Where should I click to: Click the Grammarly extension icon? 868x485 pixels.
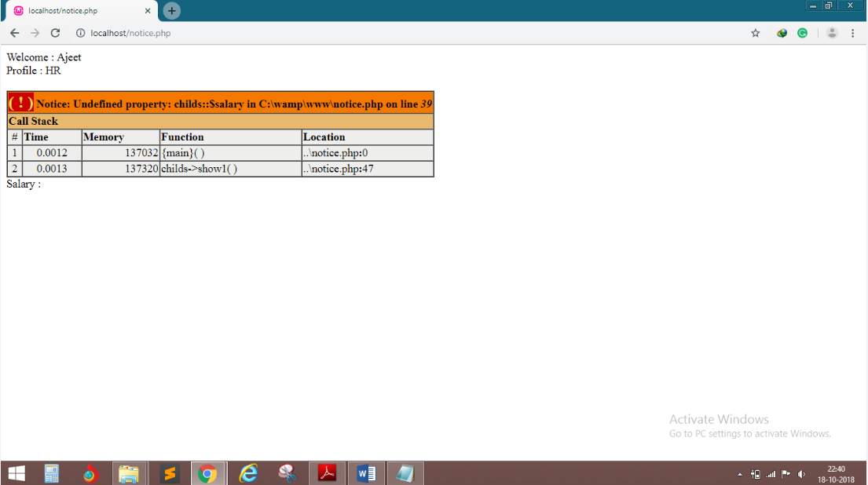tap(802, 33)
